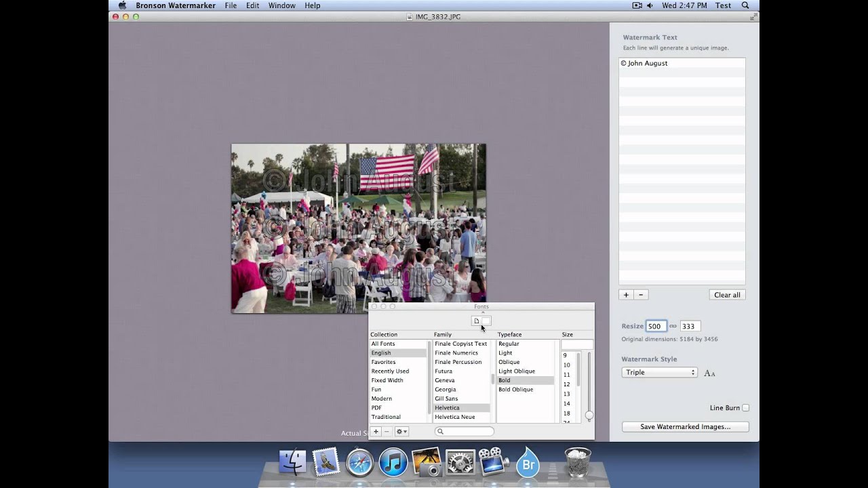
Task: Click the font size slider knob
Action: point(589,415)
